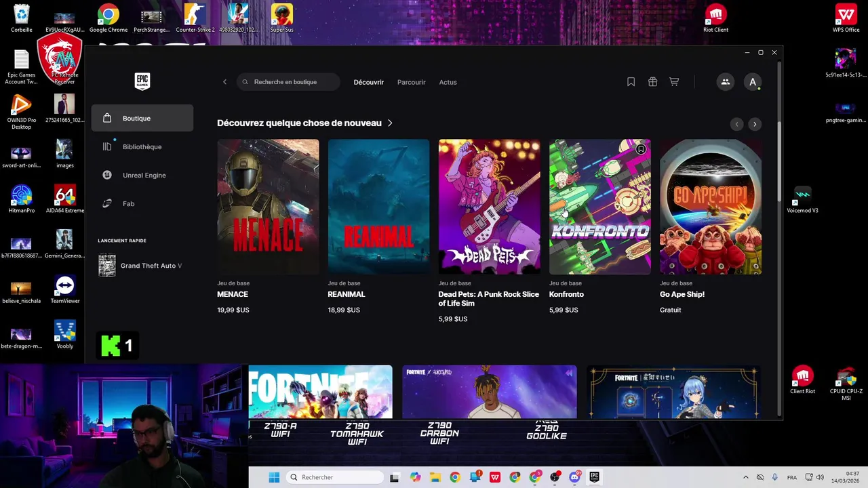
Task: Open Riot Client desktop shortcut at top
Action: click(715, 18)
